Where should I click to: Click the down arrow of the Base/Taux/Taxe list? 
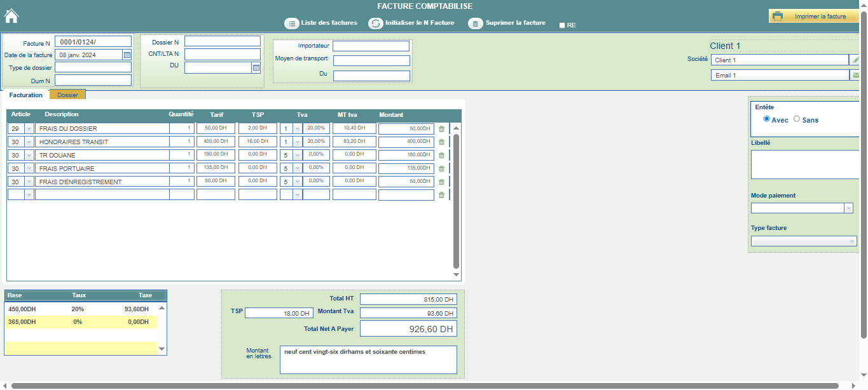click(162, 349)
